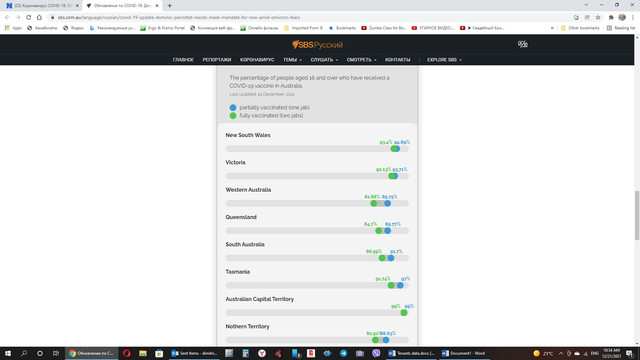Viewport: 640px width, 360px height.
Task: Click the green fully vaccinated legend dot
Action: [233, 116]
